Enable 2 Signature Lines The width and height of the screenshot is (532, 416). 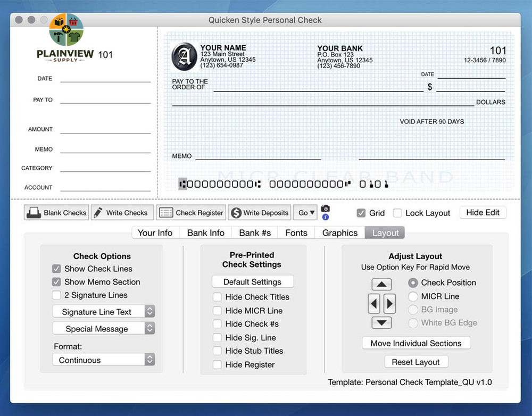coord(56,295)
